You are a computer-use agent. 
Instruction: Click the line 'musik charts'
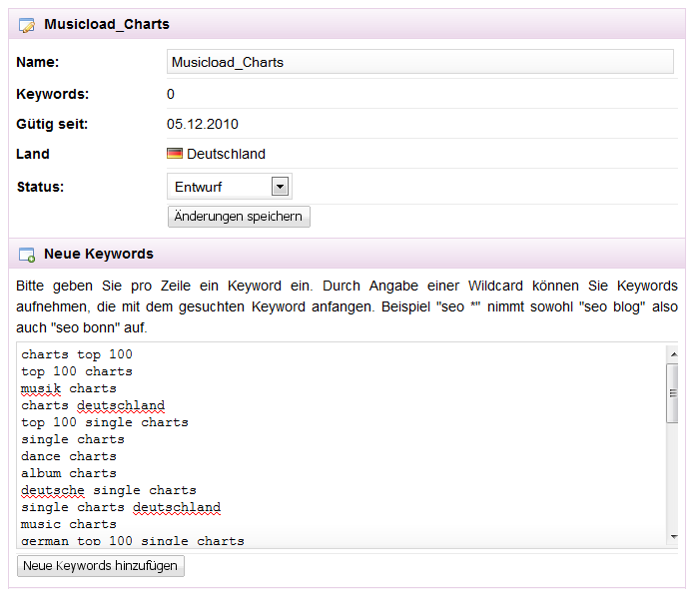coord(69,388)
